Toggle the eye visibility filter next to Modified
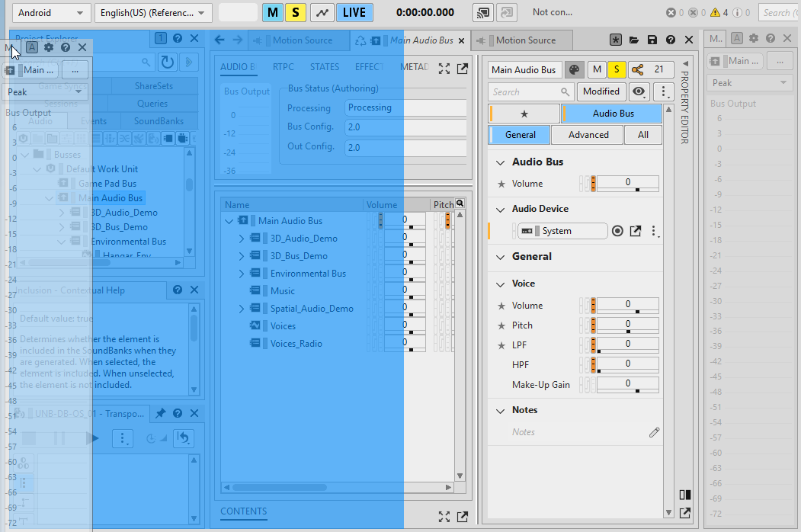Viewport: 801px width, 532px height. click(x=639, y=91)
